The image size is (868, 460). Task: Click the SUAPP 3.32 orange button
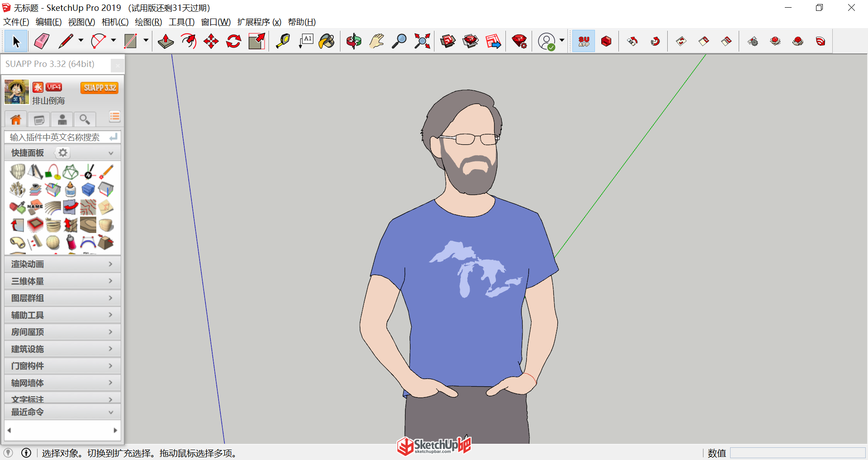coord(99,88)
